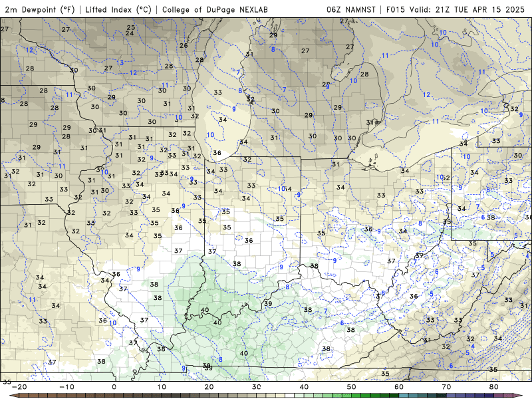Click the purple color bar segment near 80
The height and width of the screenshot is (399, 532).
pyautogui.click(x=499, y=396)
